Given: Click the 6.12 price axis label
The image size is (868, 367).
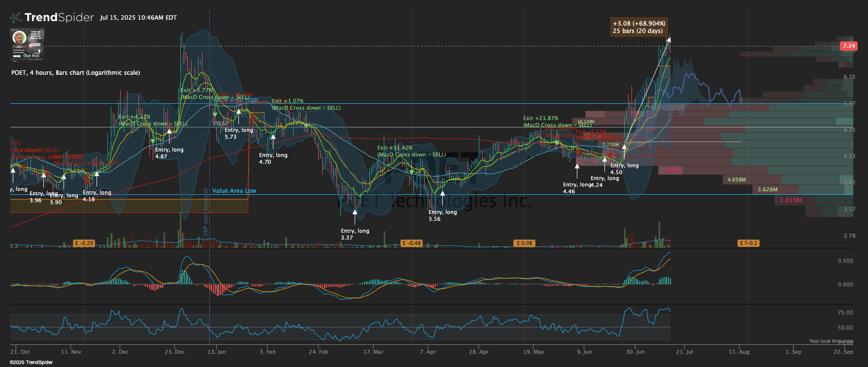Looking at the screenshot, I should 849,77.
